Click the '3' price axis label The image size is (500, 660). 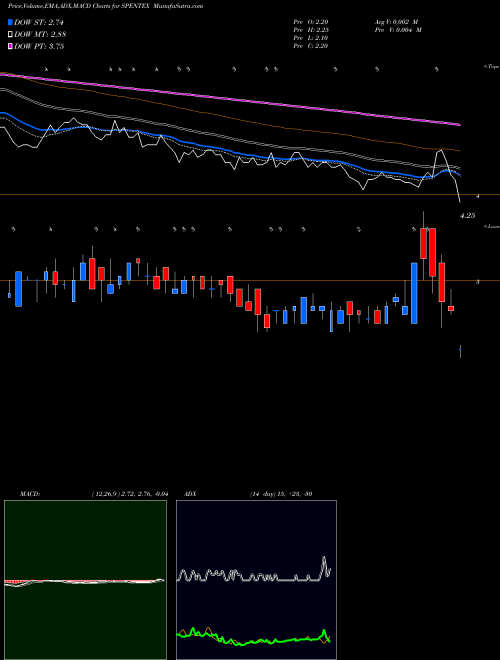(x=478, y=282)
